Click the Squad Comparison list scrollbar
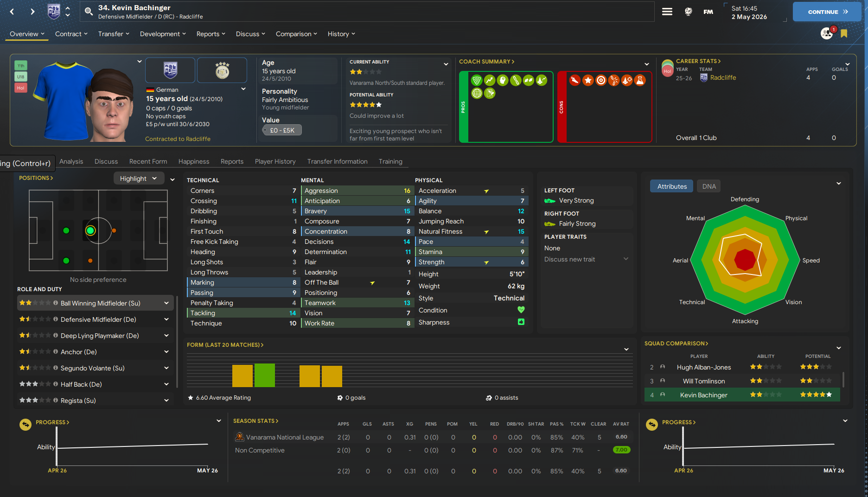The height and width of the screenshot is (497, 868). click(843, 379)
